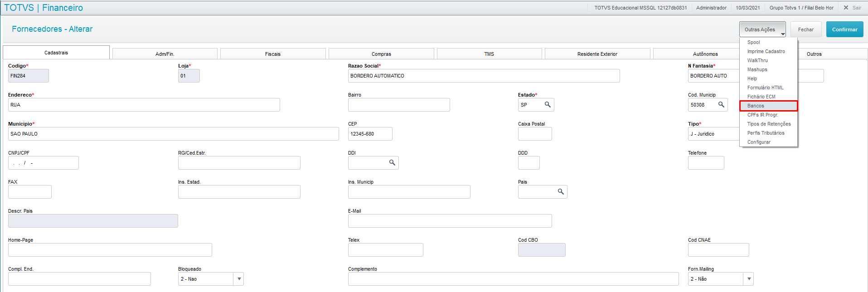Image resolution: width=868 pixels, height=292 pixels.
Task: Click the Pais search magnifier icon
Action: [561, 192]
